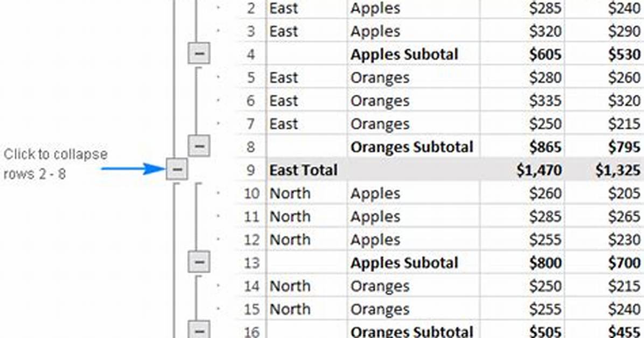Select row header 3
Screen dimensions: 644x338
251,31
